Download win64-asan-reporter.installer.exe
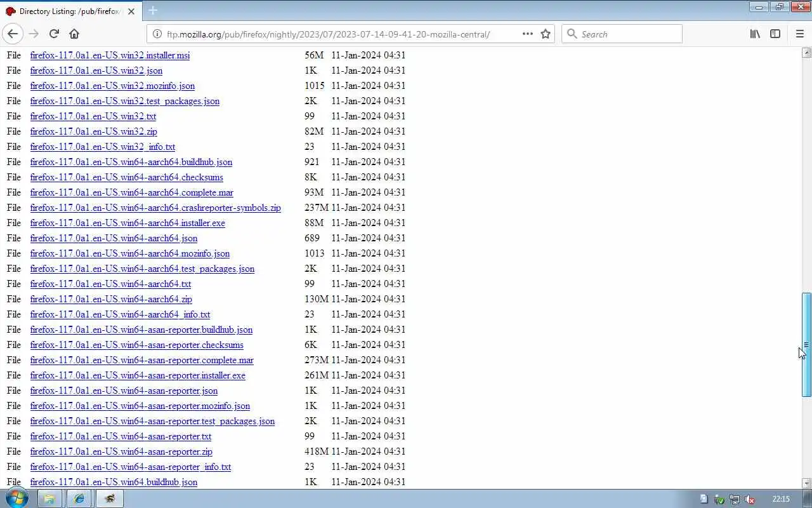 coord(138,375)
